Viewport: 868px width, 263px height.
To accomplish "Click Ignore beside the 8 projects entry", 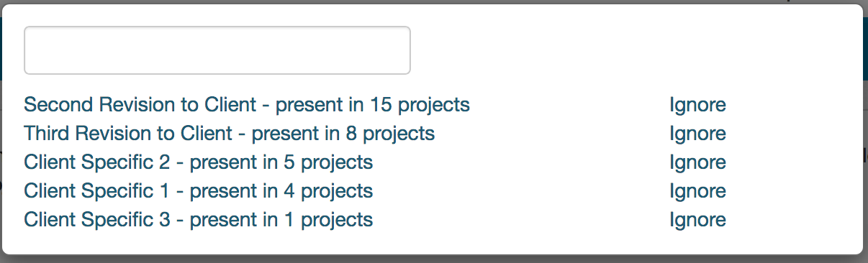I will click(x=697, y=134).
